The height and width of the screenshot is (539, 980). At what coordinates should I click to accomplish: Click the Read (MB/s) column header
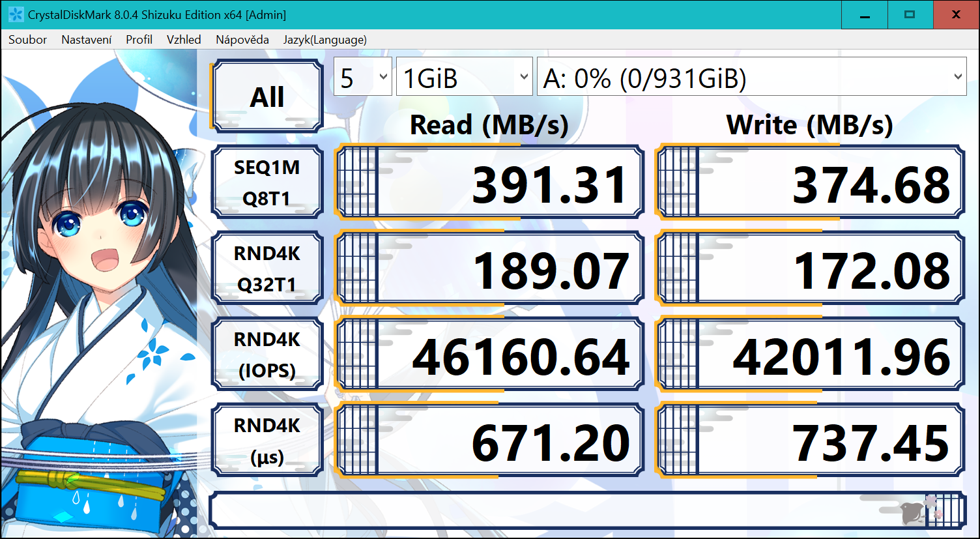pos(489,124)
